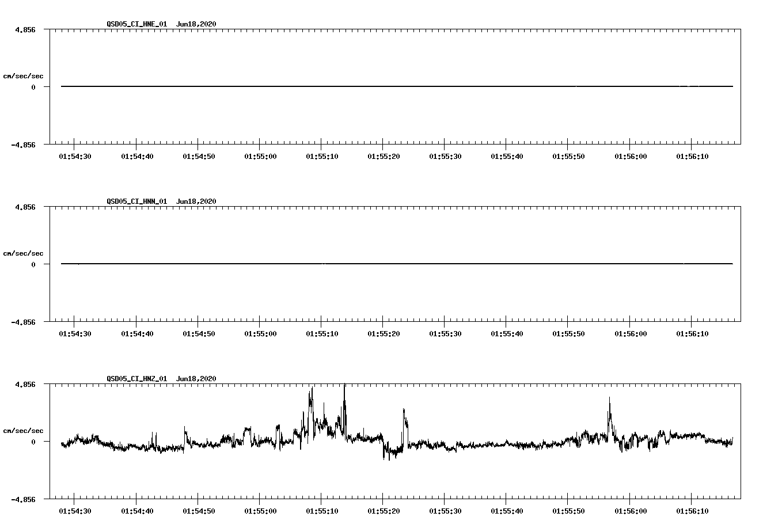Select the 01:54:30 time label under HNE plot
The width and height of the screenshot is (782, 532).
coord(75,157)
